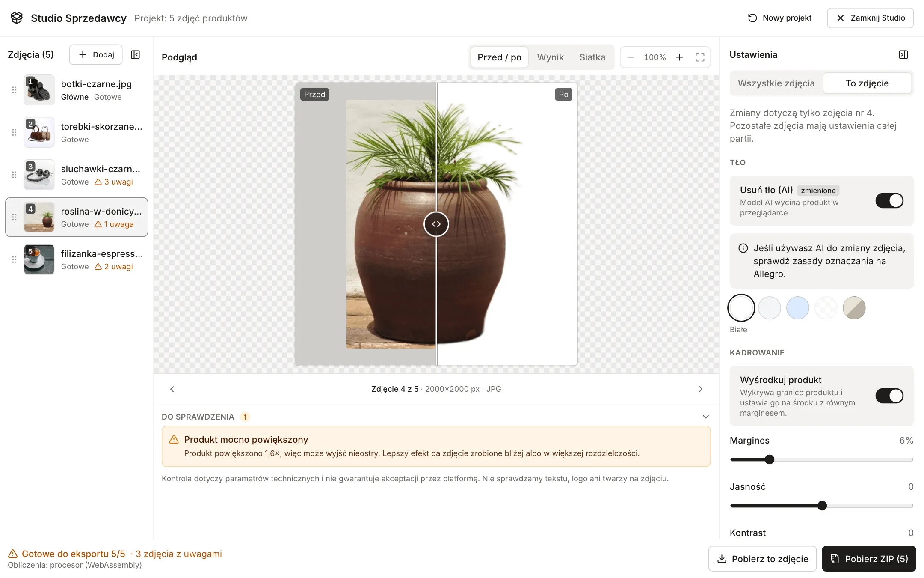
Task: Zoom out with the minus icon
Action: click(631, 57)
